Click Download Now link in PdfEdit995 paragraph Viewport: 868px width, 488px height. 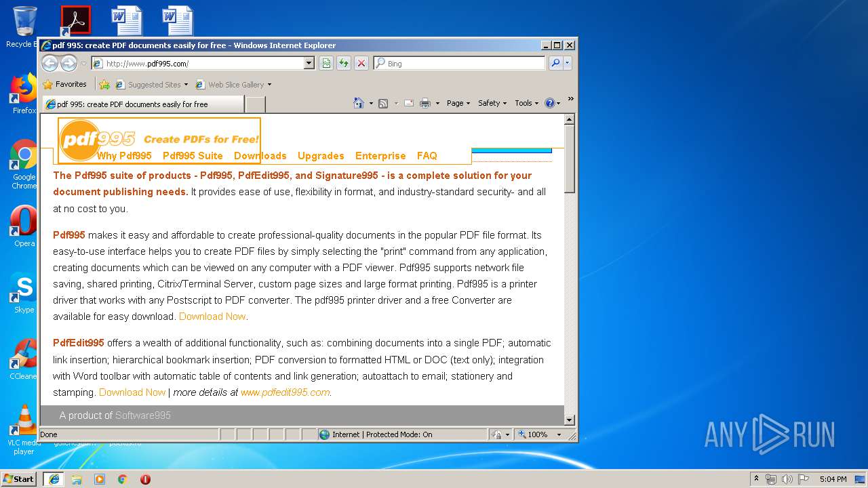[132, 392]
